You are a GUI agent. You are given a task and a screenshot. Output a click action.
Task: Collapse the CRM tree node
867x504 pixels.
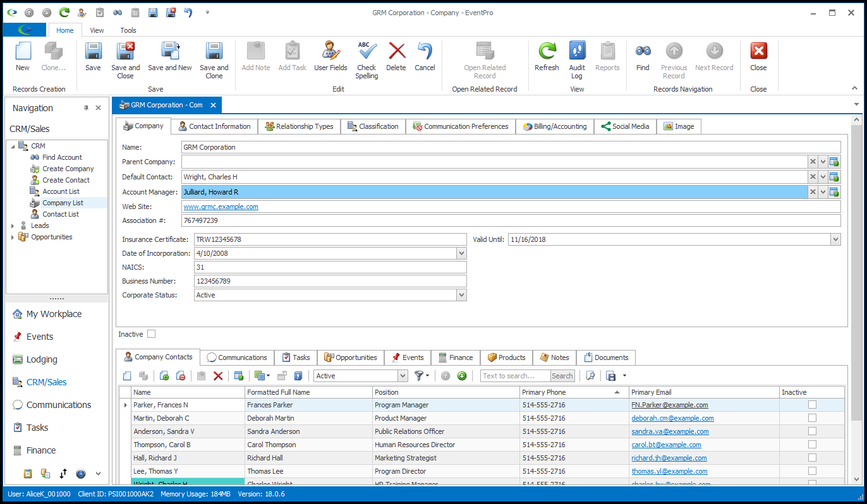tap(13, 146)
